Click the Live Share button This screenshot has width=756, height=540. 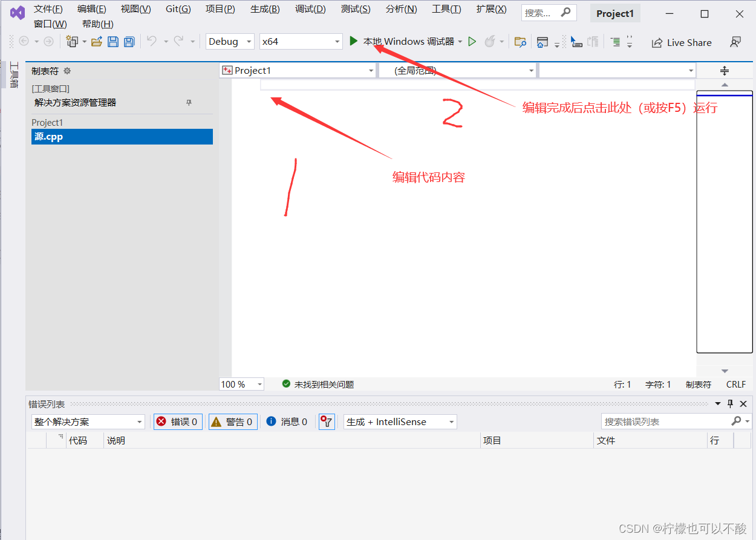tap(681, 42)
